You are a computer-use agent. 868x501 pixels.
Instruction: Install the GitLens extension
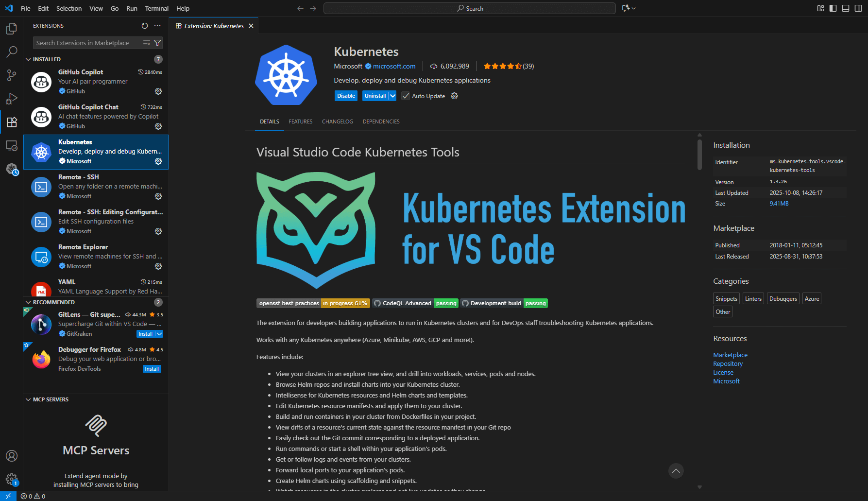pos(146,334)
